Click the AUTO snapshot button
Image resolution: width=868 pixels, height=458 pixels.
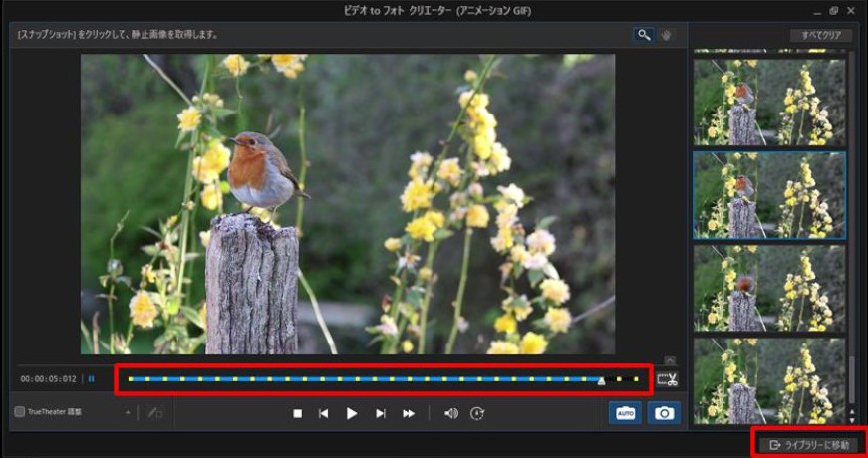point(625,413)
